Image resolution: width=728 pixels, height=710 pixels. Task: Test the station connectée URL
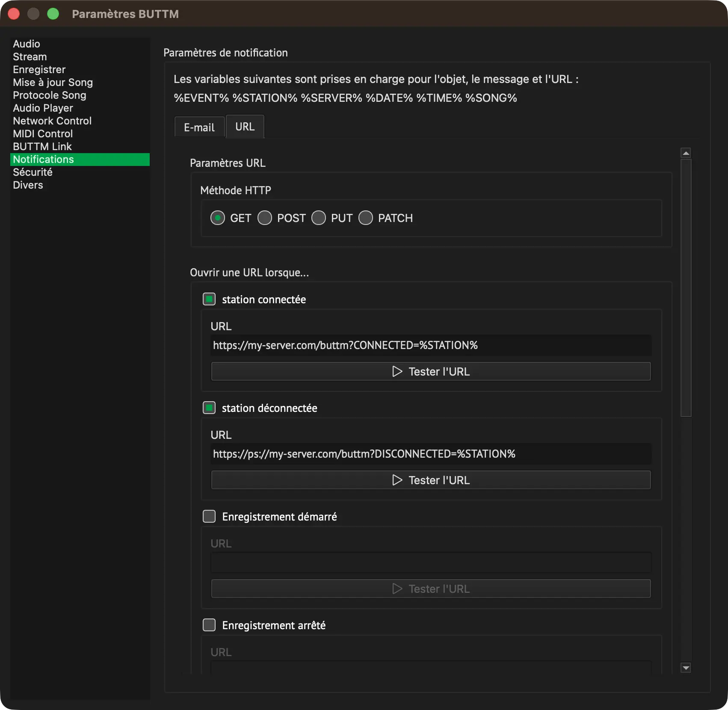431,371
